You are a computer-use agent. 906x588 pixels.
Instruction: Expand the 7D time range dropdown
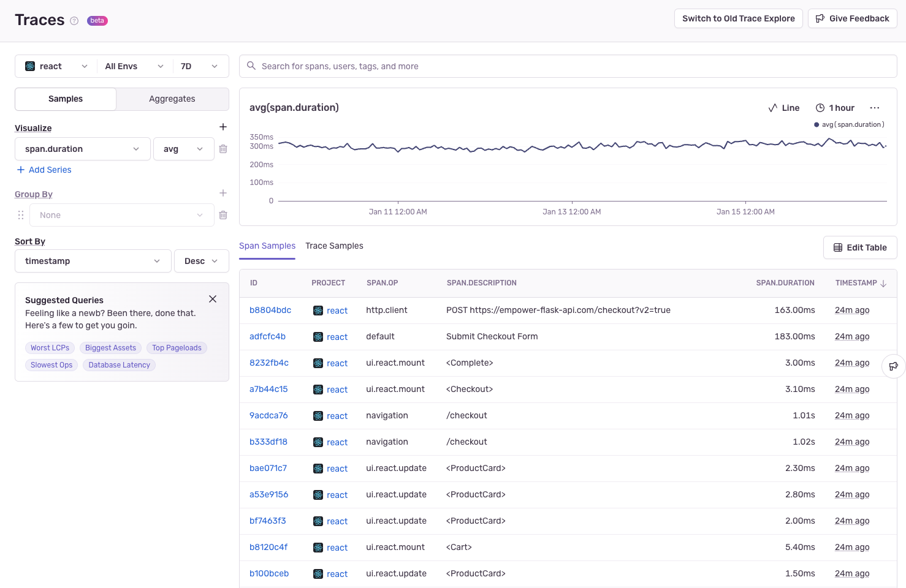point(199,66)
